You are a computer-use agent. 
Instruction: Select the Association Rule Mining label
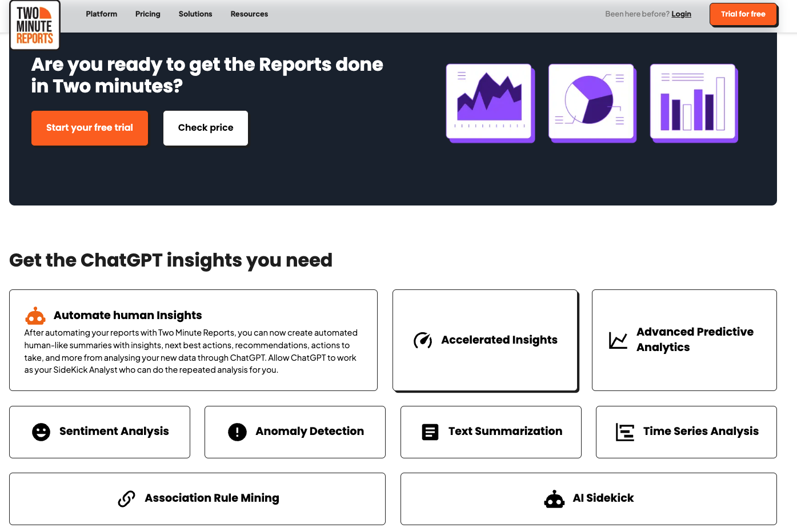(212, 498)
